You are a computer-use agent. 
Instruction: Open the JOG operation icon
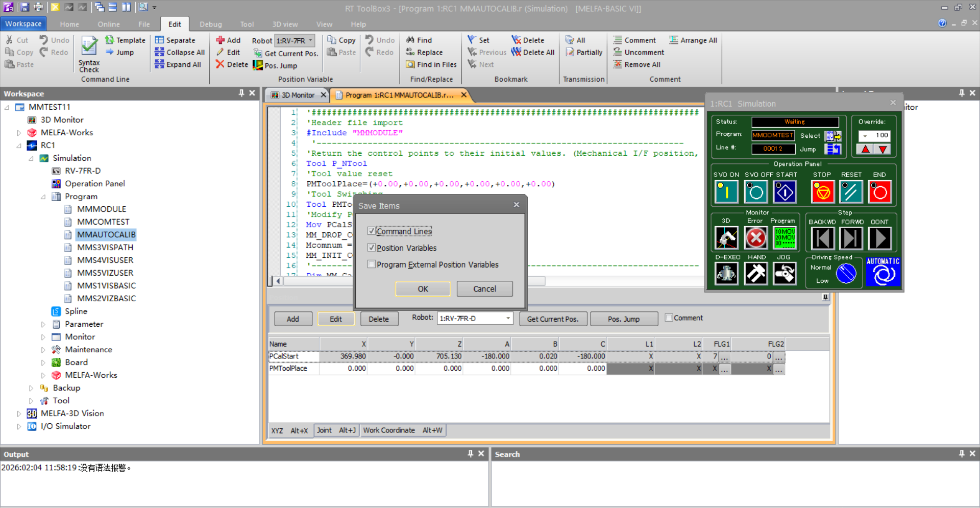pyautogui.click(x=785, y=274)
